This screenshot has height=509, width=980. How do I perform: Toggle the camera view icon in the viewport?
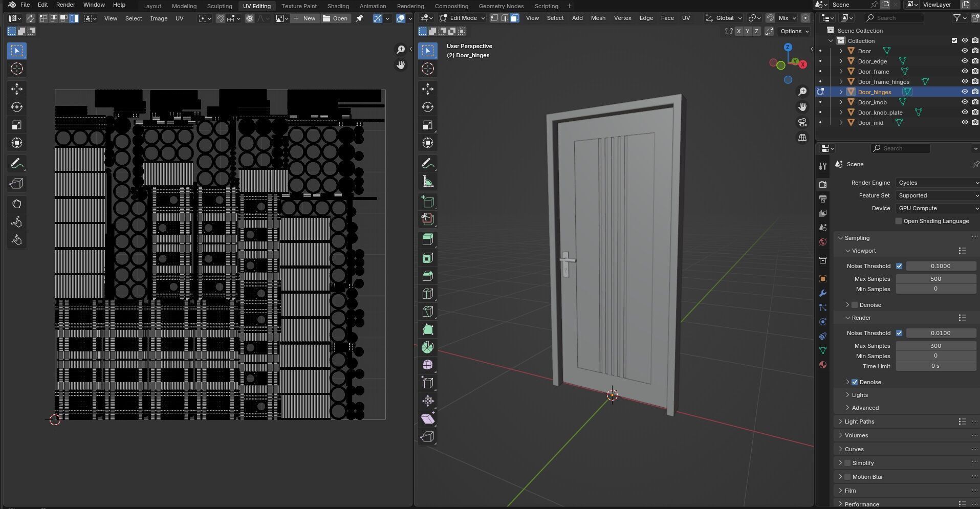pos(802,122)
